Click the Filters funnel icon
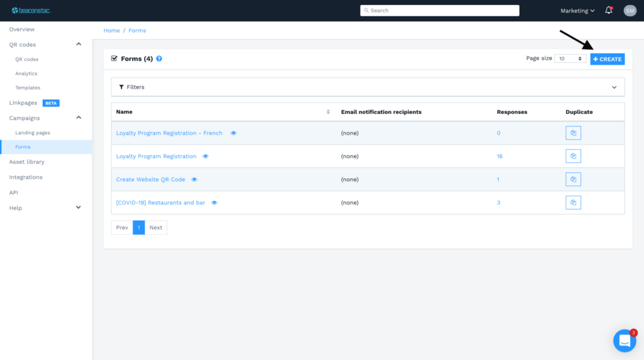644x360 pixels. point(121,87)
